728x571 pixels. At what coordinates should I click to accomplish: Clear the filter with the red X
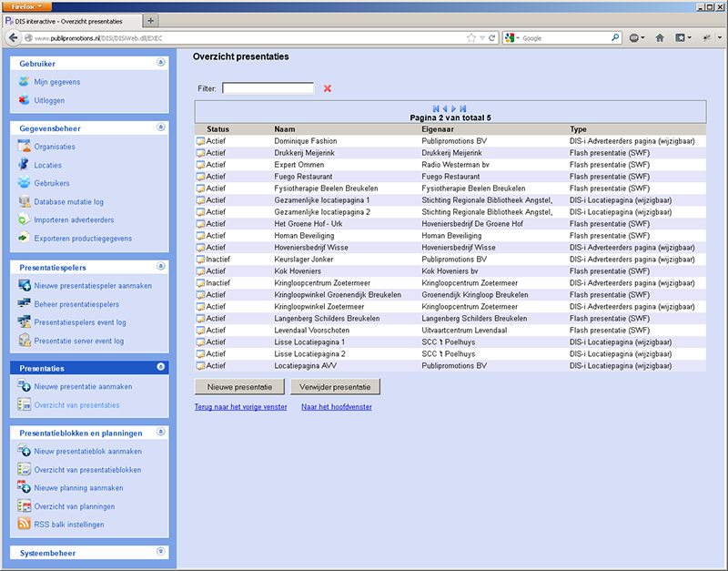coord(328,88)
